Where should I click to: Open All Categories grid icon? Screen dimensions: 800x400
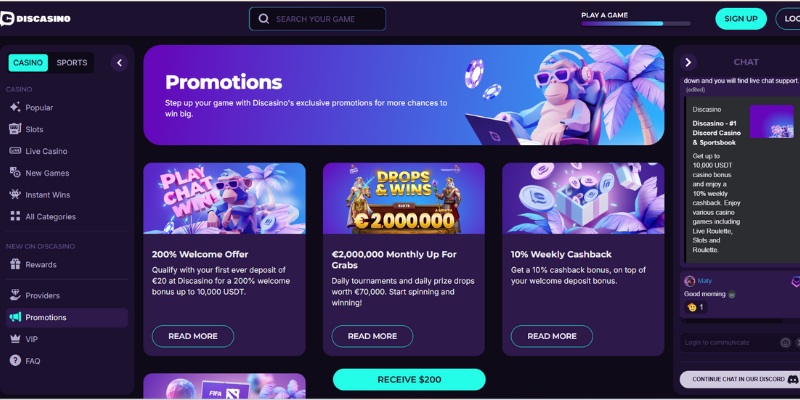tap(15, 216)
